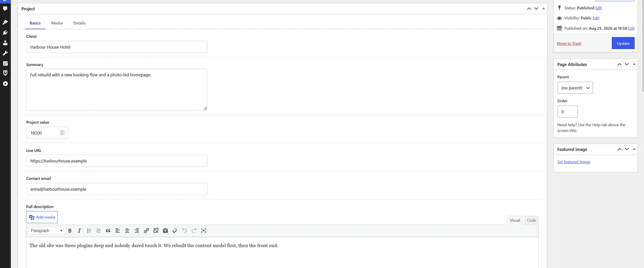Align text left in editor
644x268 pixels.
tap(118, 231)
